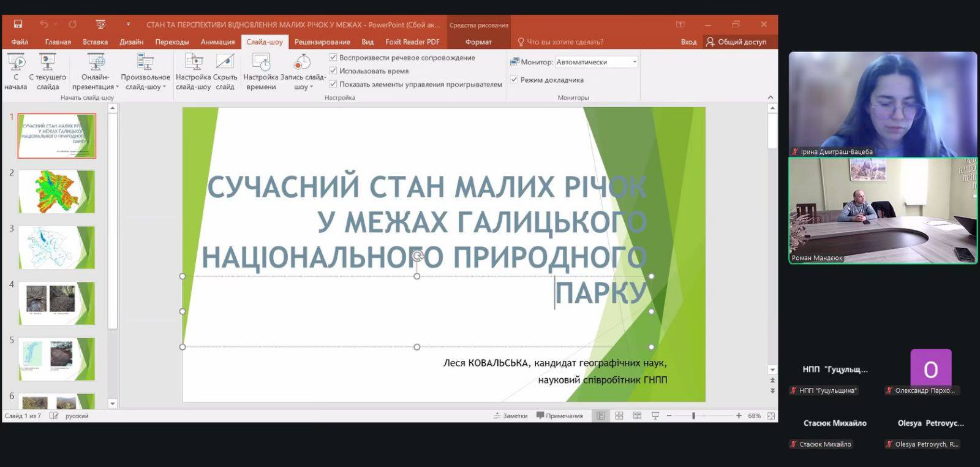Fit slide to current window icon
Viewport: 980px width, 467px height.
click(771, 416)
